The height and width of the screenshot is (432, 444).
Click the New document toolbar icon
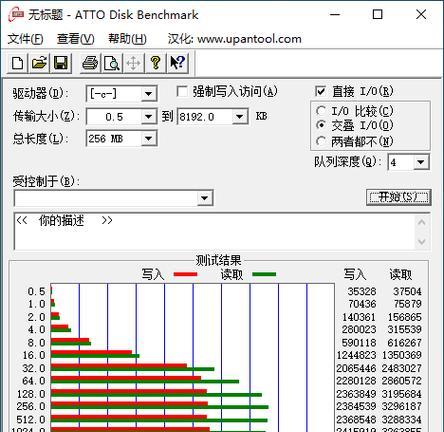point(17,63)
